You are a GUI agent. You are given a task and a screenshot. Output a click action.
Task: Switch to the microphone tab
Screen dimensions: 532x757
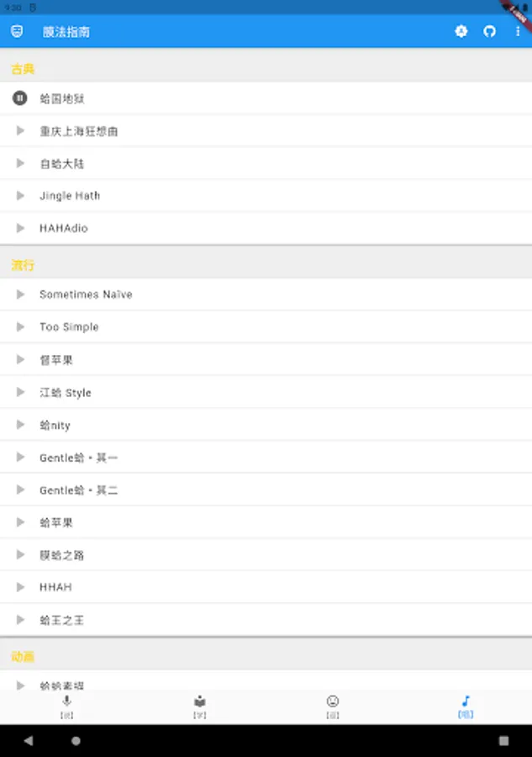(x=66, y=707)
